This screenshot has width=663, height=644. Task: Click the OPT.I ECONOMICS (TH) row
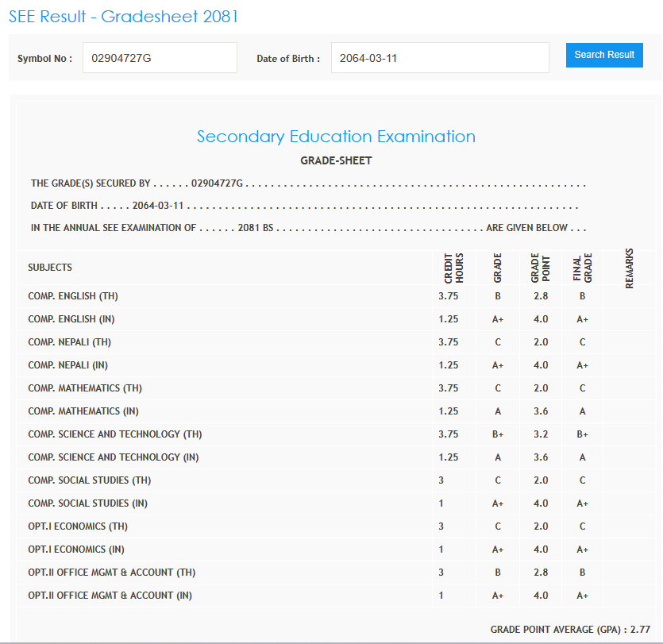(x=78, y=526)
